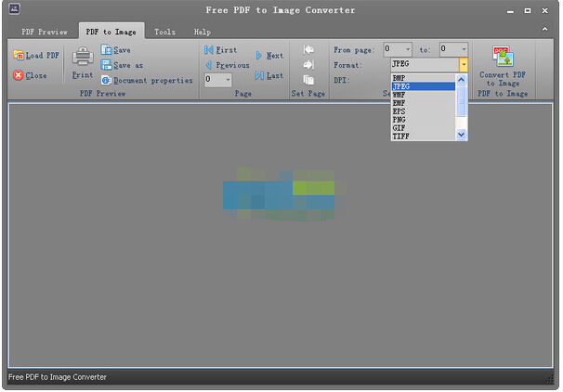Viewport: 563px width, 392px height.
Task: Click the Format dropdown arrow
Action: click(464, 65)
